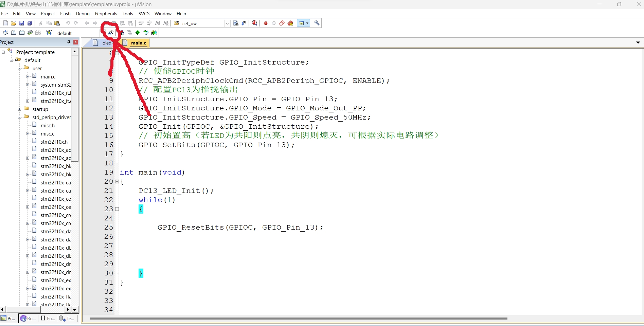Click the Build icon on build toolbar
Viewport: 644px width, 326px height.
13,33
